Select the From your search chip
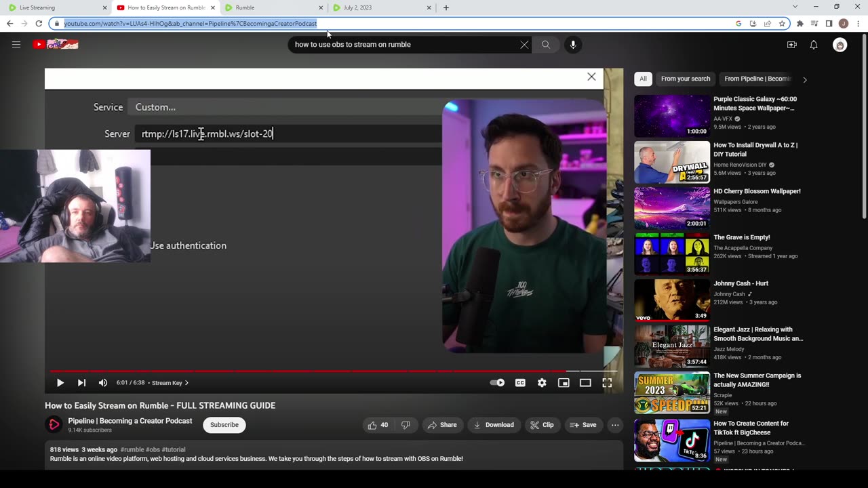This screenshot has height=488, width=868. (686, 79)
